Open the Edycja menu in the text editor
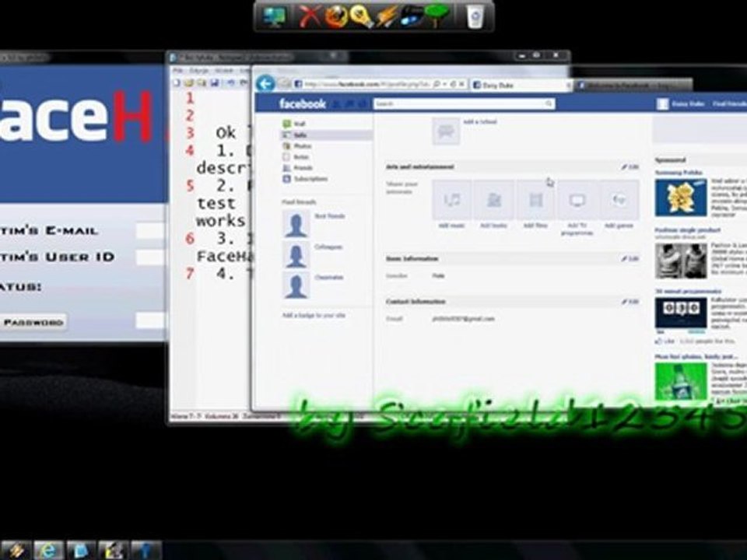Viewport: 747px width, 560px height. [198, 71]
